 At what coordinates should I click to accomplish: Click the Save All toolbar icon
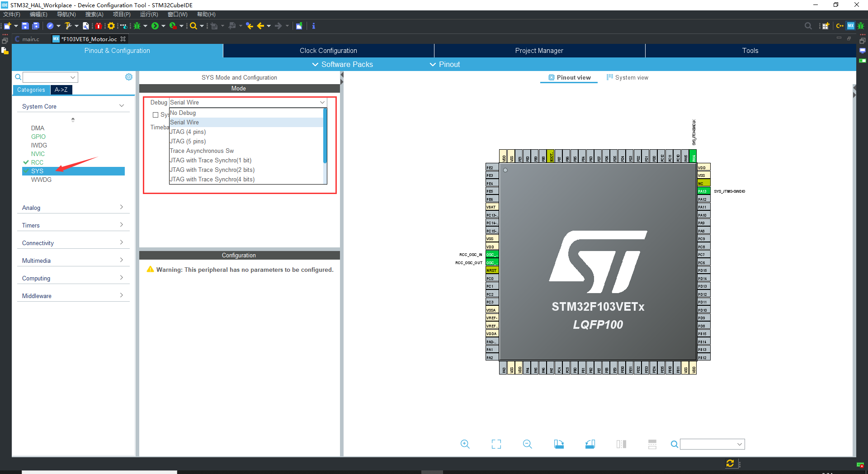point(36,26)
